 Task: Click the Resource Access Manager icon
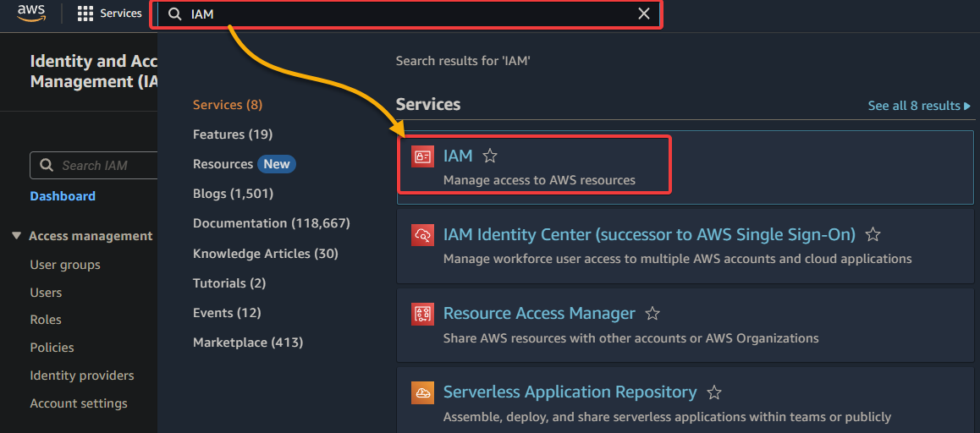pyautogui.click(x=422, y=314)
